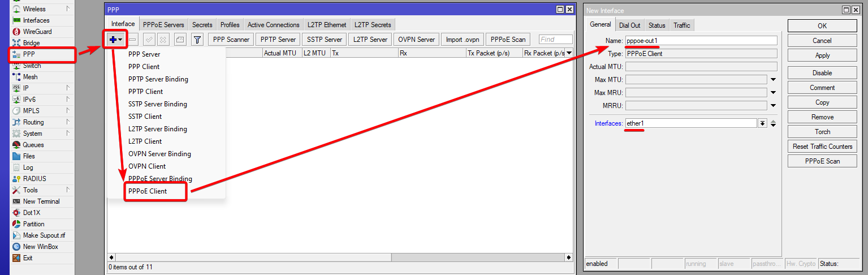
Task: Open the column selector dropdown in table header
Action: (569, 53)
